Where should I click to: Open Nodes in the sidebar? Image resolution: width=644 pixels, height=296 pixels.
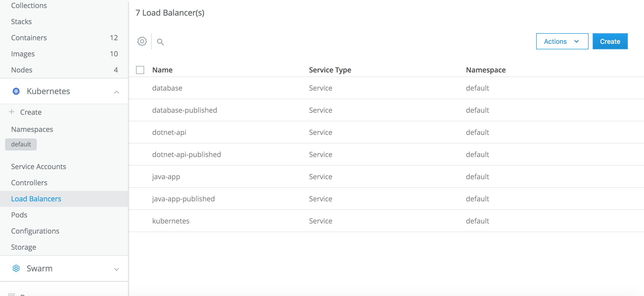tap(22, 70)
